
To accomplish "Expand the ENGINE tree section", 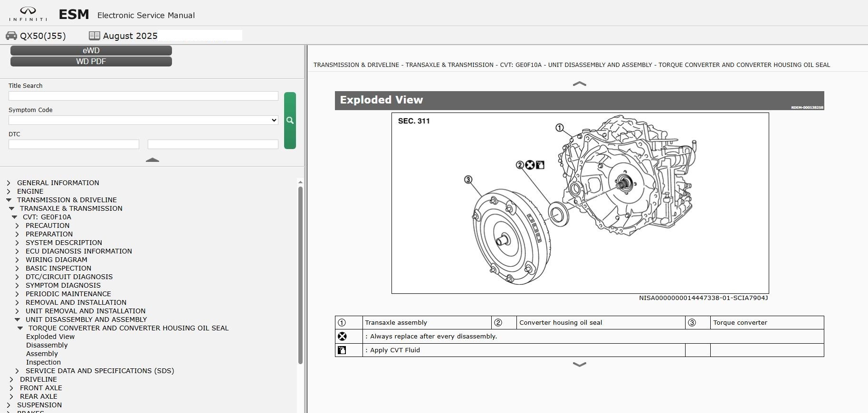I will (9, 191).
